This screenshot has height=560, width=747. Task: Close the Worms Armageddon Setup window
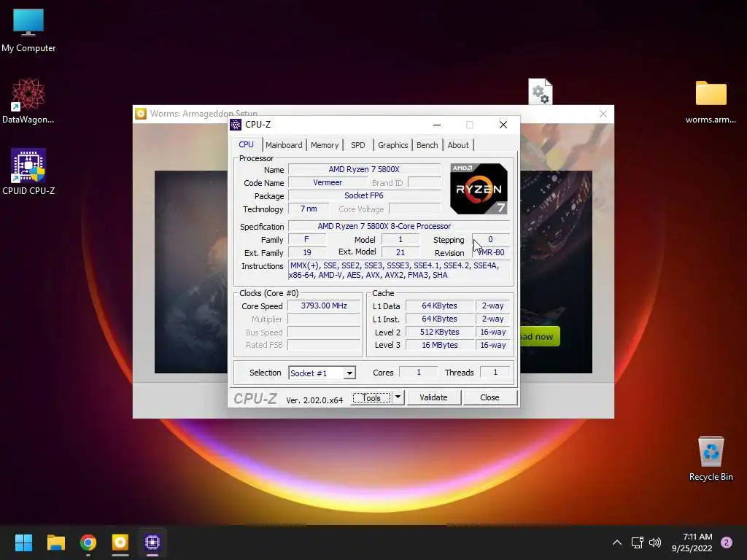(603, 114)
